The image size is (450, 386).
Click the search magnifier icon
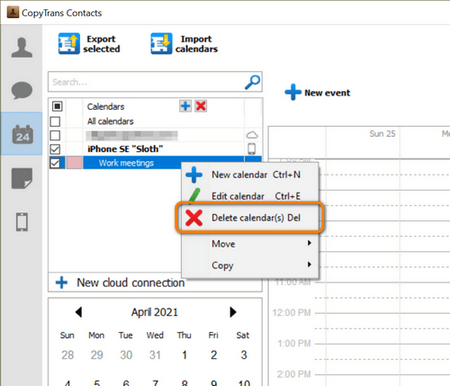[x=252, y=82]
